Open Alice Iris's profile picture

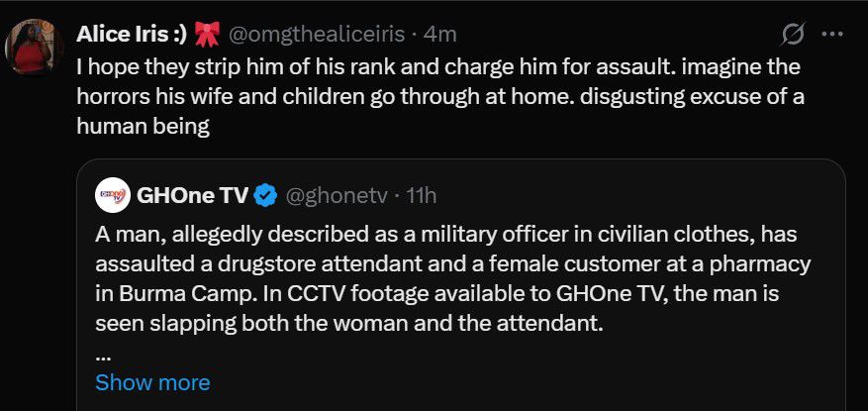(36, 47)
